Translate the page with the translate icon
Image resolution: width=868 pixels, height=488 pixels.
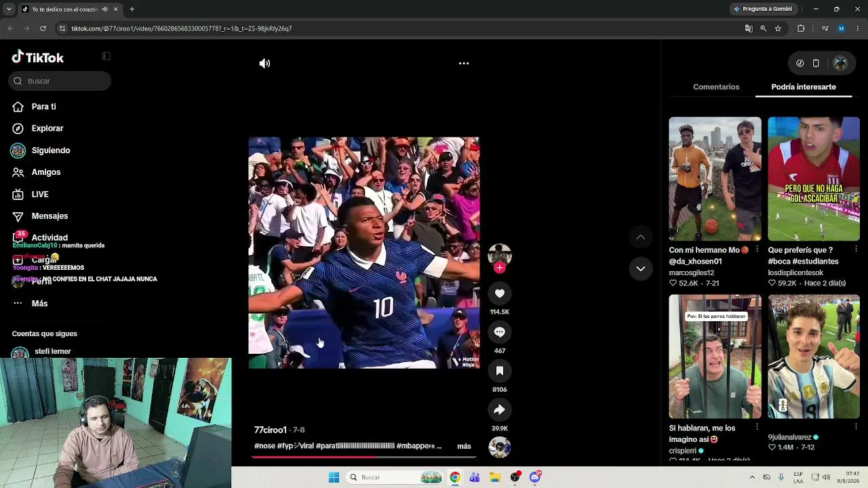(x=749, y=28)
